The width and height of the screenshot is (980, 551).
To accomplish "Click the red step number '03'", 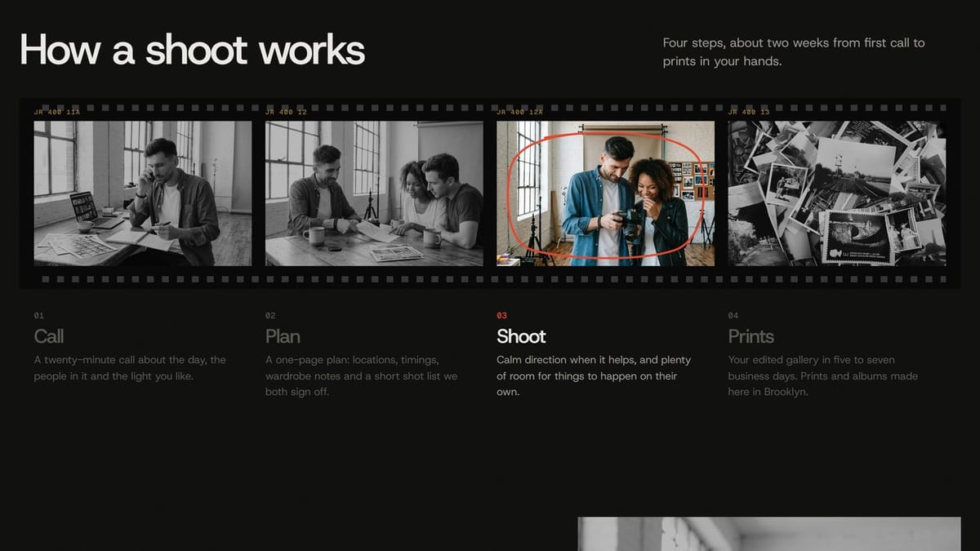I will 501,316.
